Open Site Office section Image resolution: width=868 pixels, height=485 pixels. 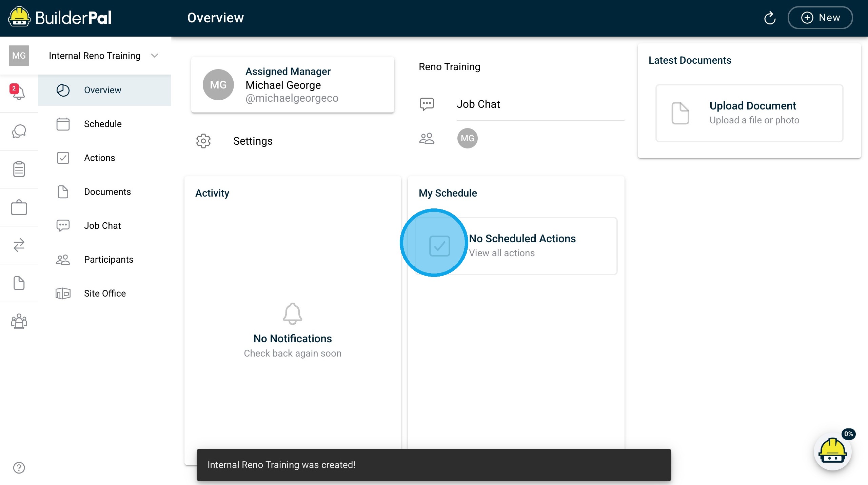click(x=105, y=294)
